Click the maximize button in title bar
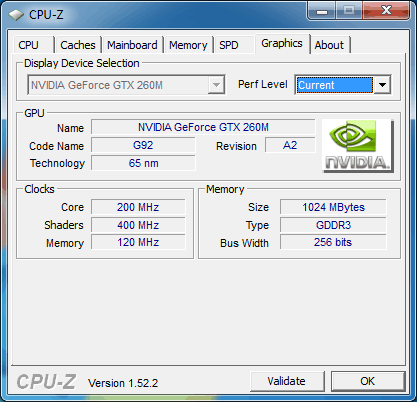This screenshot has width=417, height=402. click(349, 11)
